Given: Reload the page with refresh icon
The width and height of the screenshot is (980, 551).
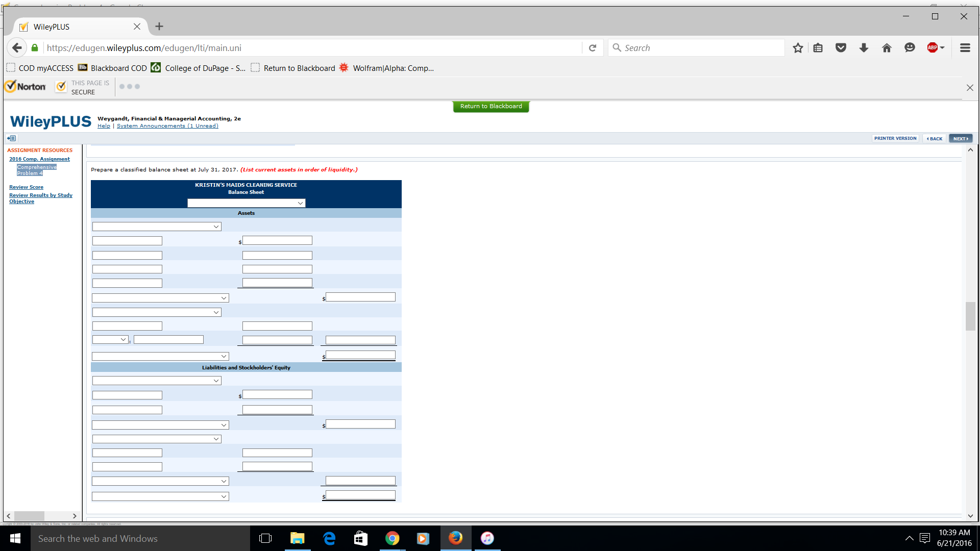Looking at the screenshot, I should pos(593,48).
